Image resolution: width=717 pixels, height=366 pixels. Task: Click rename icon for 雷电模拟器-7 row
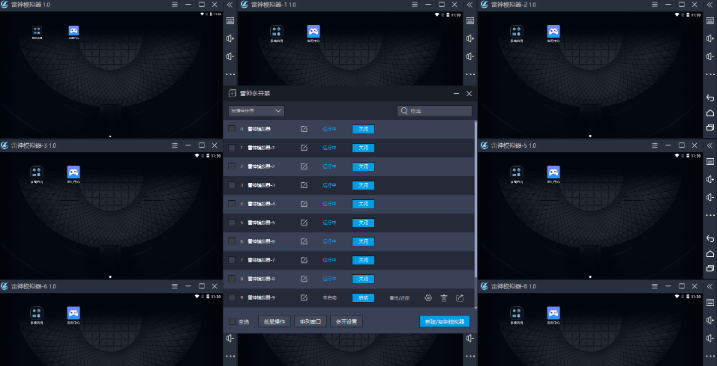304,260
